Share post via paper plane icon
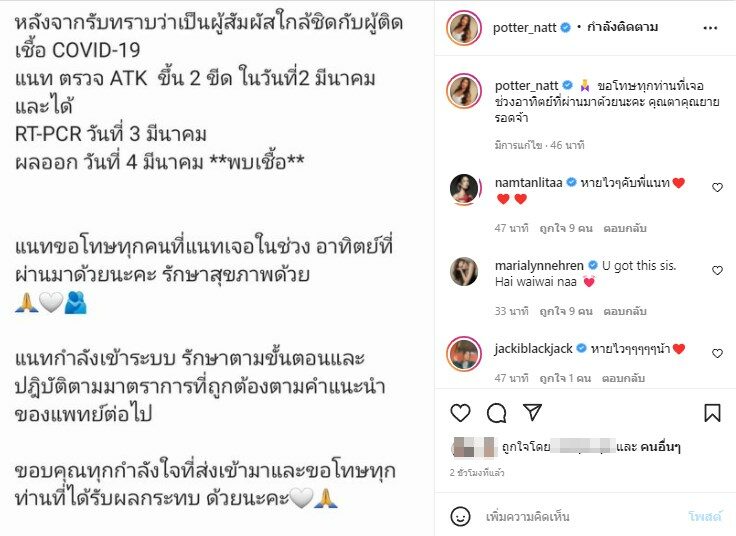Screen dimensions: 736x536 (x=533, y=412)
